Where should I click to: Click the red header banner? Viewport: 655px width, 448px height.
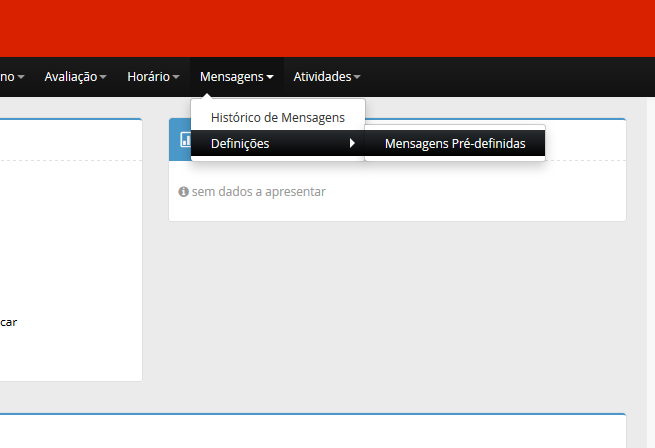pos(327,28)
